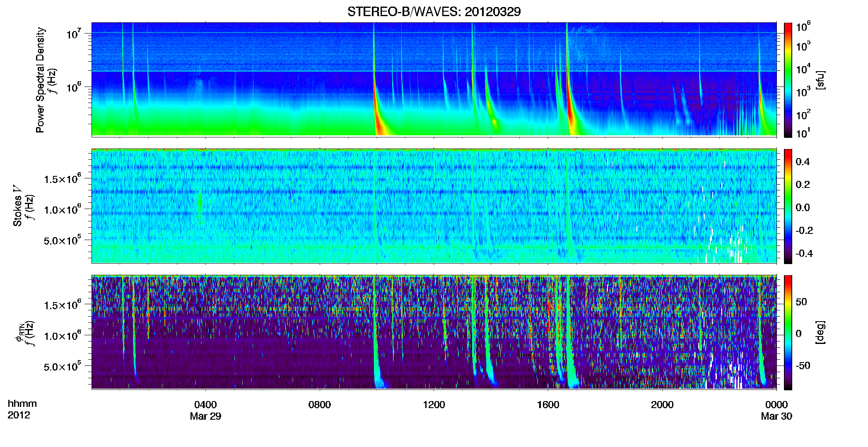
Task: Click the "0.4" value on the Stokes V color bar
Action: (x=803, y=161)
